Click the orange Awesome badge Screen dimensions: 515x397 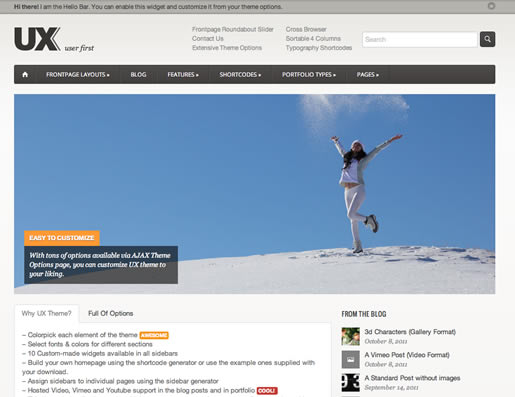(x=154, y=335)
